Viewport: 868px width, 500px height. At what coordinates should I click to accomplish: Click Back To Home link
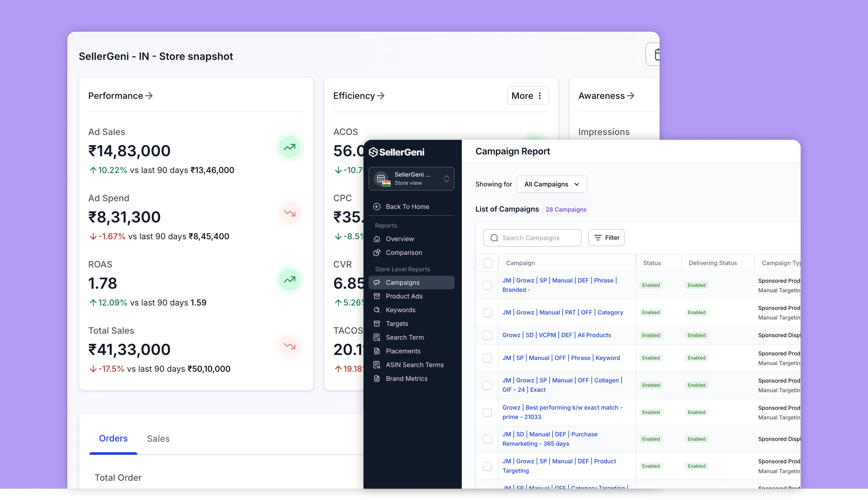(408, 206)
